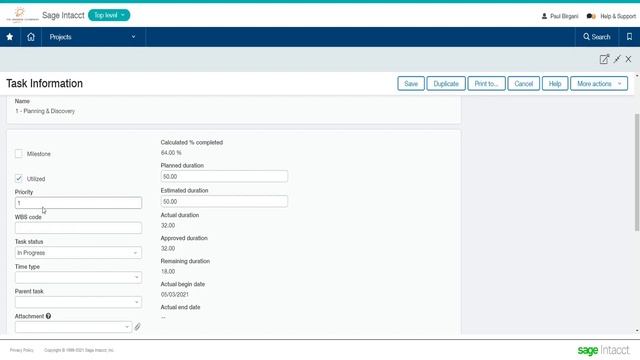The width and height of the screenshot is (640, 360).
Task: Click the 64.00 % completed value
Action: (x=171, y=153)
